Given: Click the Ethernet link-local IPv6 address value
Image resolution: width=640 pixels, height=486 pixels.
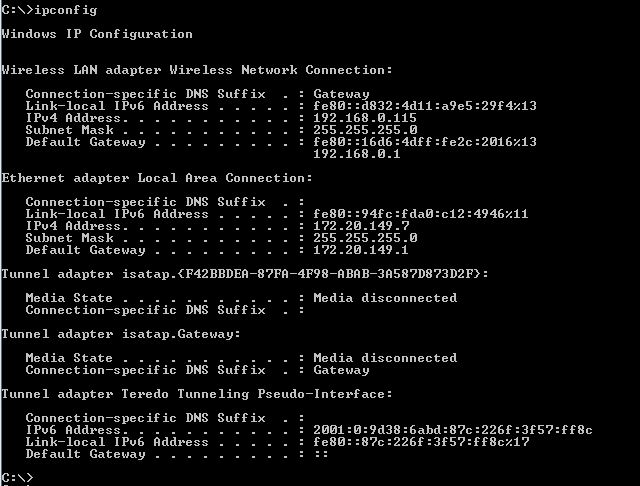Looking at the screenshot, I should pyautogui.click(x=421, y=213).
